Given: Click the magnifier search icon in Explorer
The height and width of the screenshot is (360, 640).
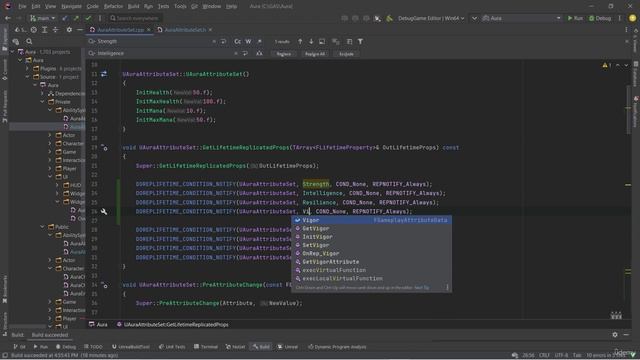Looking at the screenshot, I should coord(29,41).
